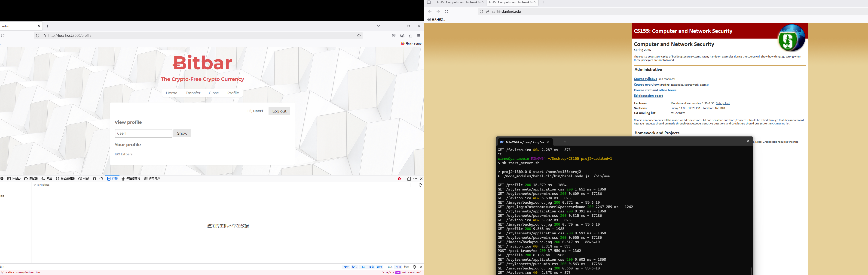The image size is (868, 275).
Task: Open split console settings gear
Action: (414, 267)
